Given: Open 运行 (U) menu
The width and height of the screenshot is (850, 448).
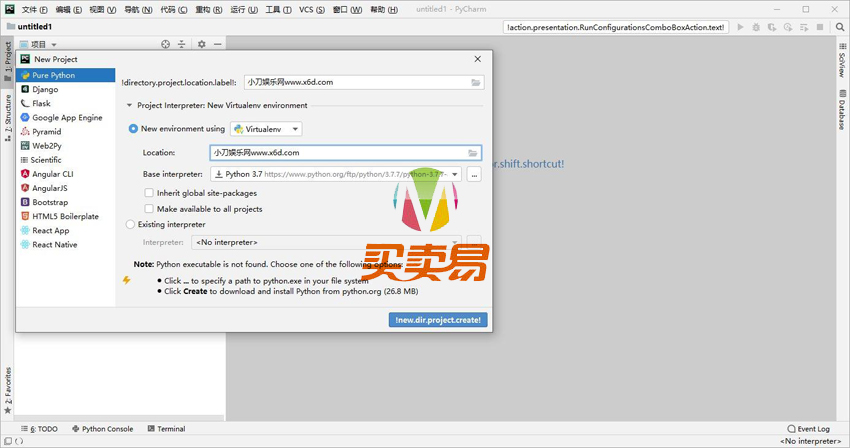Looking at the screenshot, I should coord(244,9).
